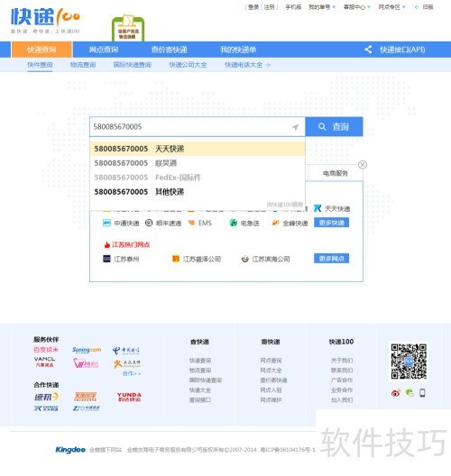The height and width of the screenshot is (476, 451).
Task: Open the 江苏泰州 outlet icon
Action: tap(106, 259)
